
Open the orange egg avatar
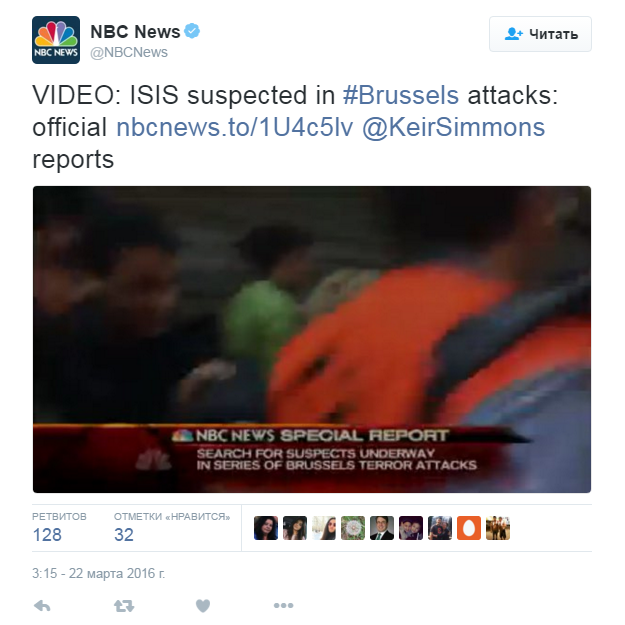[469, 528]
